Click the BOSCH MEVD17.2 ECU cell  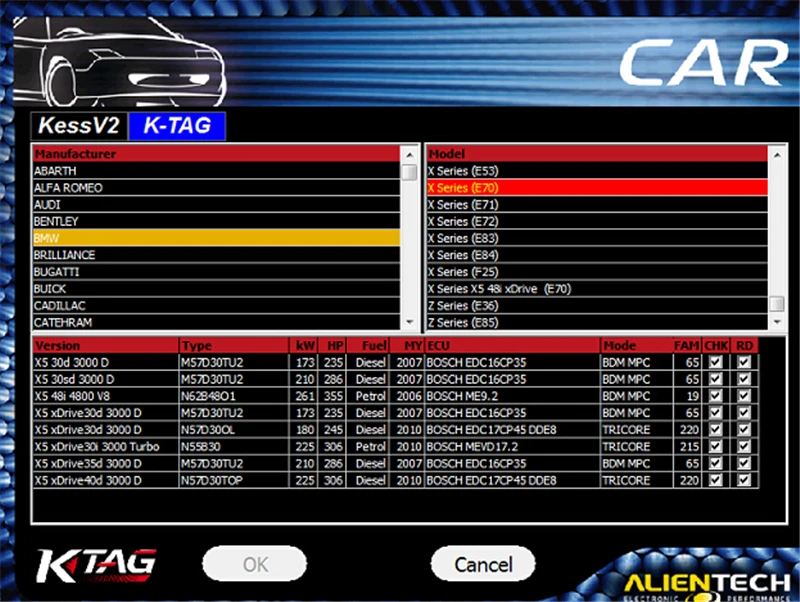click(512, 446)
